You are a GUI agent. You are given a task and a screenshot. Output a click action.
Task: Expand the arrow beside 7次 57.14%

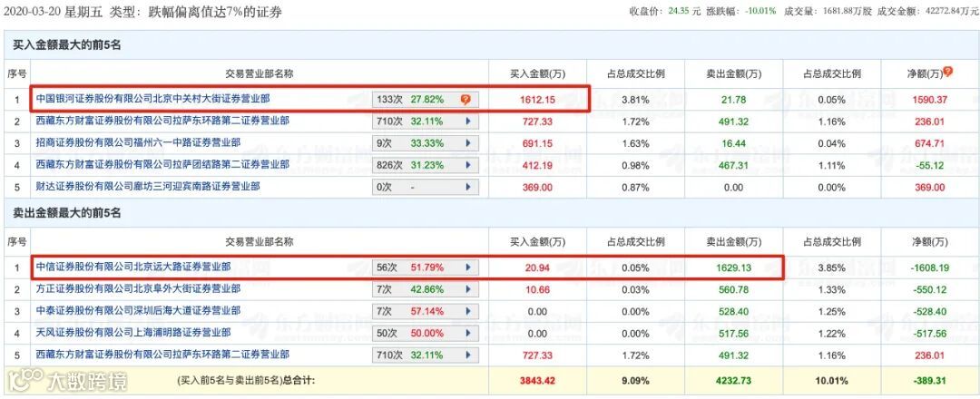click(467, 312)
